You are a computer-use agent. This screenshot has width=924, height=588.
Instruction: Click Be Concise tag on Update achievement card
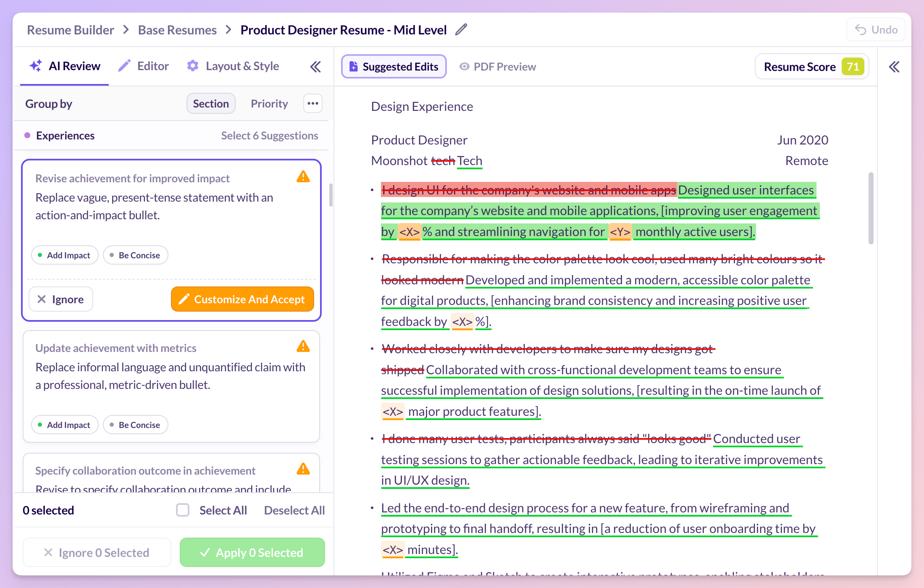coord(135,425)
